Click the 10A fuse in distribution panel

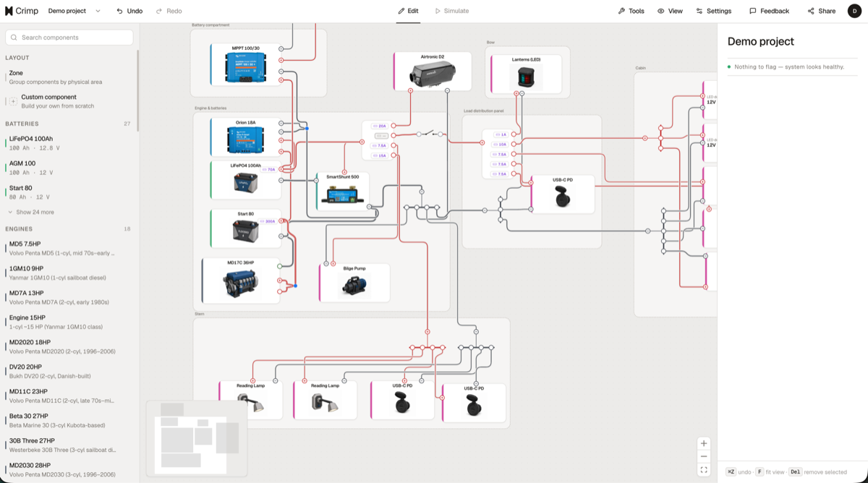(501, 144)
